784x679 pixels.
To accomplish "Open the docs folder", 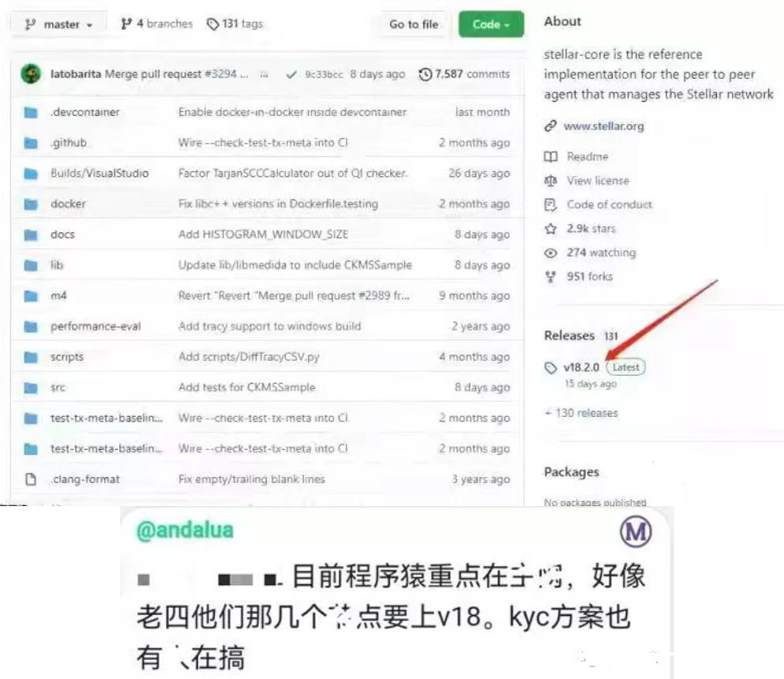I will pos(62,234).
